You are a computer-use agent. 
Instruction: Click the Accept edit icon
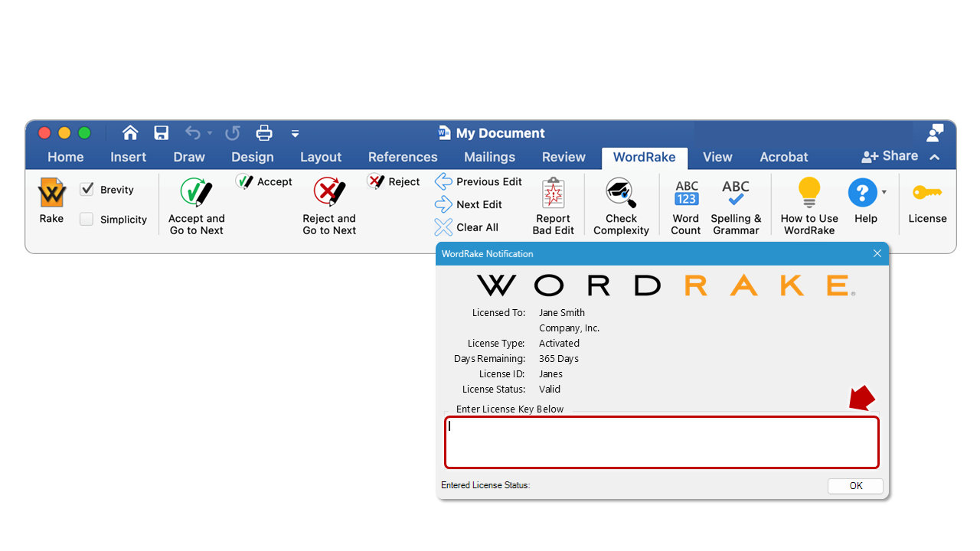click(245, 181)
